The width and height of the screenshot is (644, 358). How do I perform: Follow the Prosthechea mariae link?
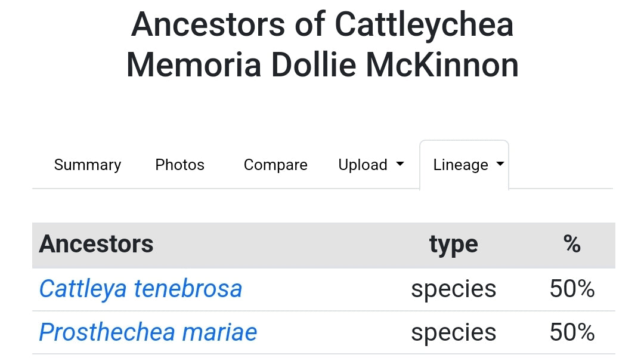coord(148,332)
